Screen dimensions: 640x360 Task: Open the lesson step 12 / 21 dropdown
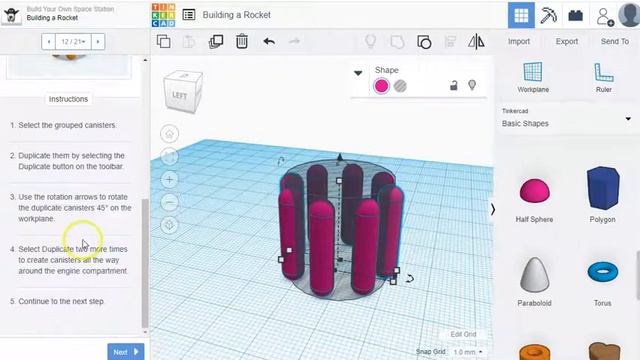(x=73, y=41)
